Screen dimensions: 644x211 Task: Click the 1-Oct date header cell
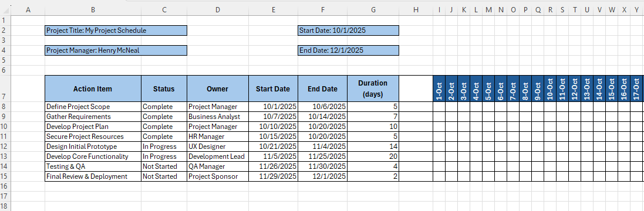click(x=439, y=89)
